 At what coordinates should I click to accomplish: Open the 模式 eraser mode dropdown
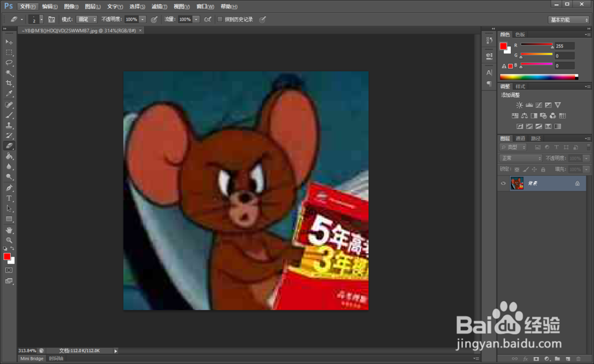pos(86,20)
